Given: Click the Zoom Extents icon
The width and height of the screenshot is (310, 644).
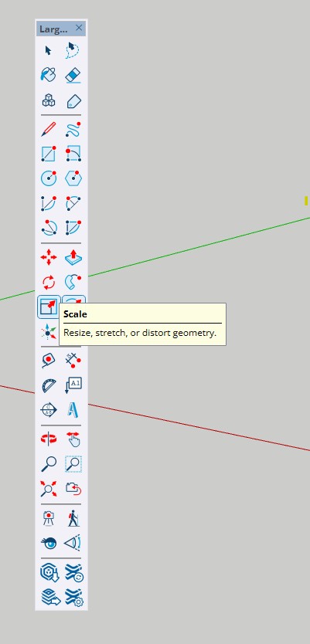Looking at the screenshot, I should [x=49, y=489].
